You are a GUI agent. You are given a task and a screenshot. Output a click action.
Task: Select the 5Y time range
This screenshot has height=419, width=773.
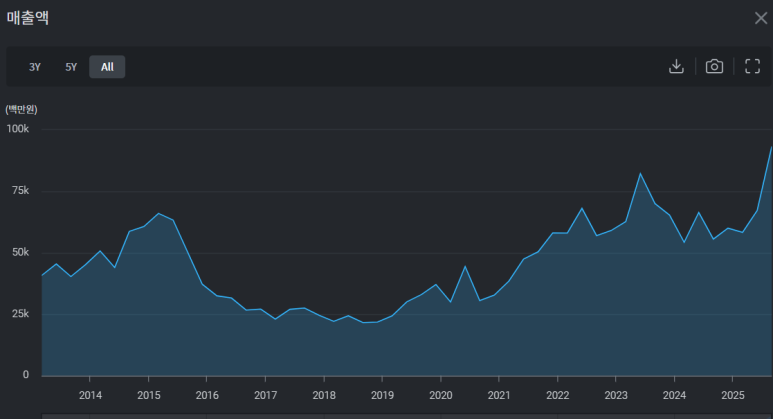click(x=71, y=67)
